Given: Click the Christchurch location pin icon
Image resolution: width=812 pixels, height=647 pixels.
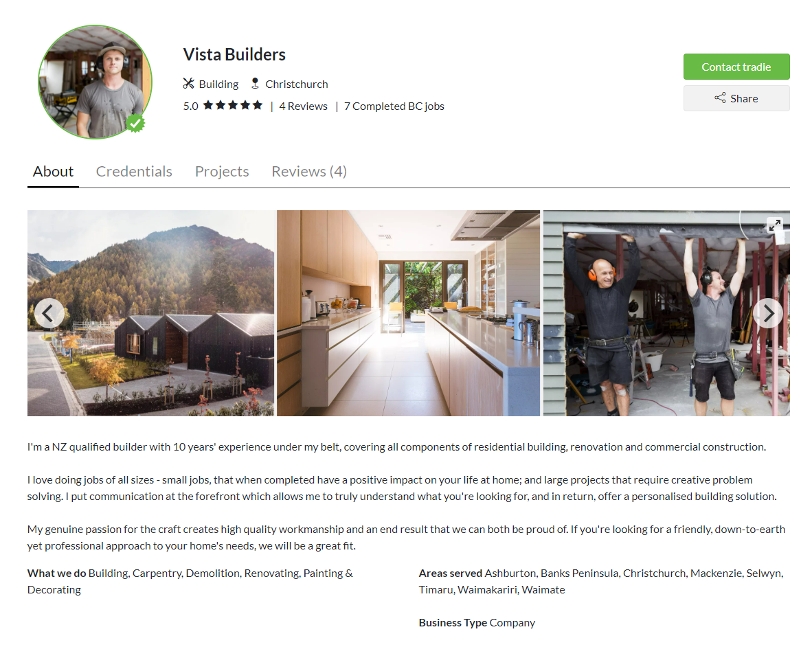Looking at the screenshot, I should (x=255, y=83).
